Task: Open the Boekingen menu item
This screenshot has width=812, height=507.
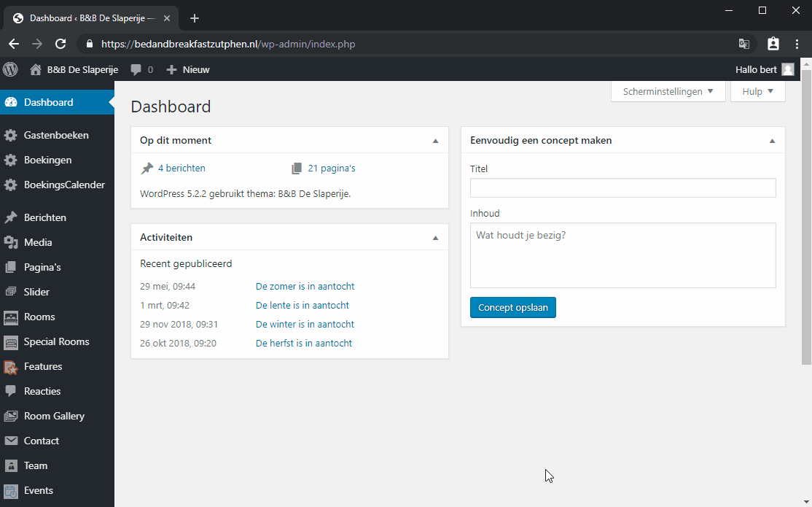Action: 57,160
